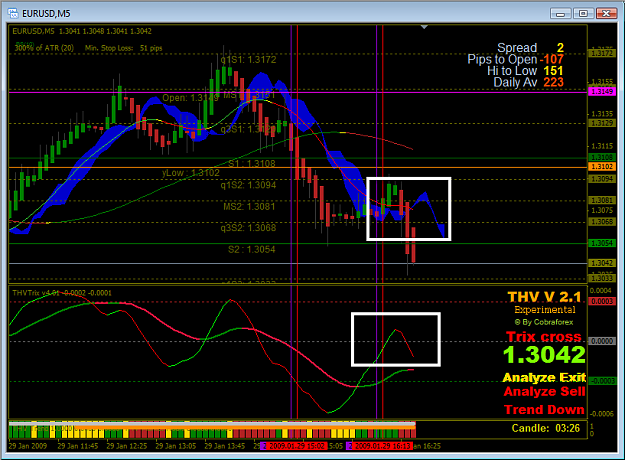Select the 'q1S1: 1.3172' pivot label
This screenshot has height=460, width=625.
(248, 60)
